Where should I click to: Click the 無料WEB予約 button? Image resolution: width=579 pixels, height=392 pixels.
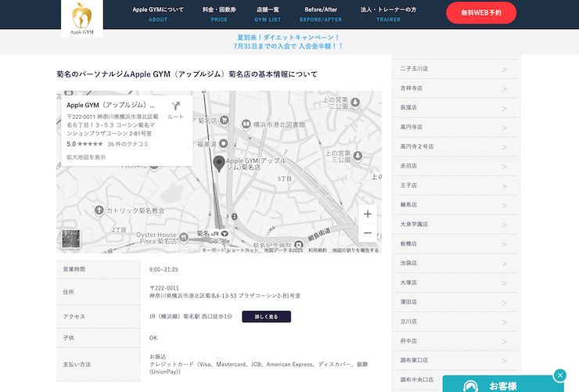pyautogui.click(x=481, y=13)
